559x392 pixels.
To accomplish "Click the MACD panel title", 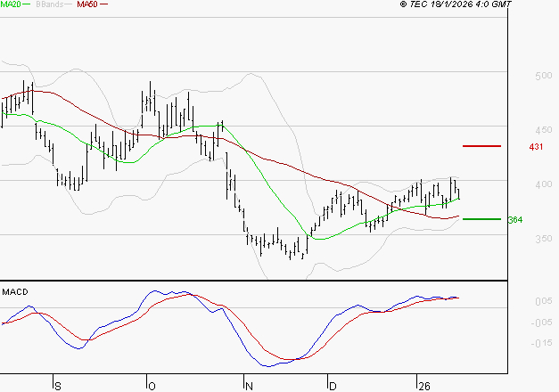I will pyautogui.click(x=15, y=291).
